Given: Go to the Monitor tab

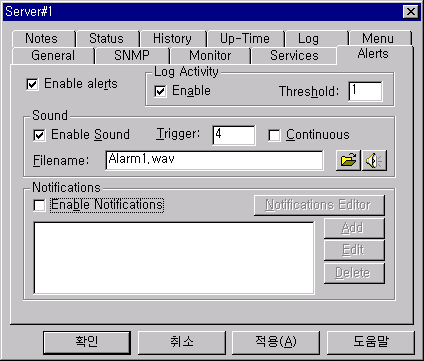Looking at the screenshot, I should [210, 55].
